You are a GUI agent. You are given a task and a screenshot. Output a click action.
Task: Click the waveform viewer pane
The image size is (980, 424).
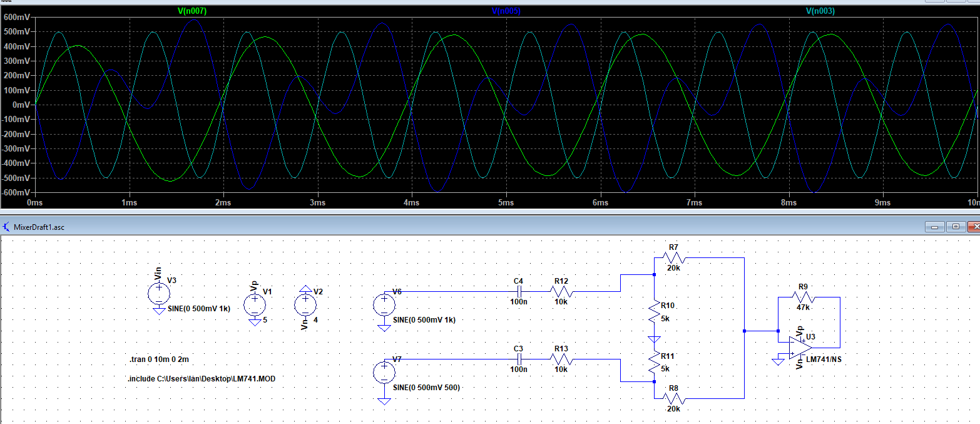pos(438,106)
